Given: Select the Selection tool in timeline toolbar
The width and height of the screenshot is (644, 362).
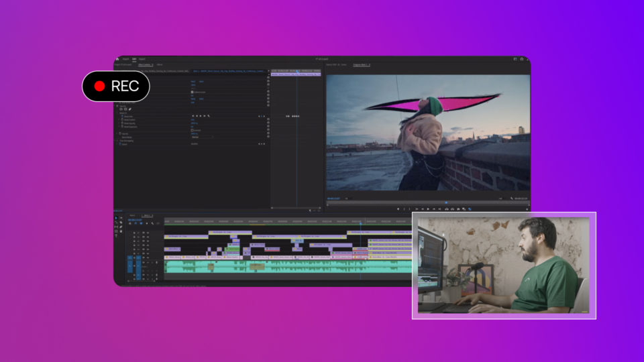Looking at the screenshot, I should 116,218.
